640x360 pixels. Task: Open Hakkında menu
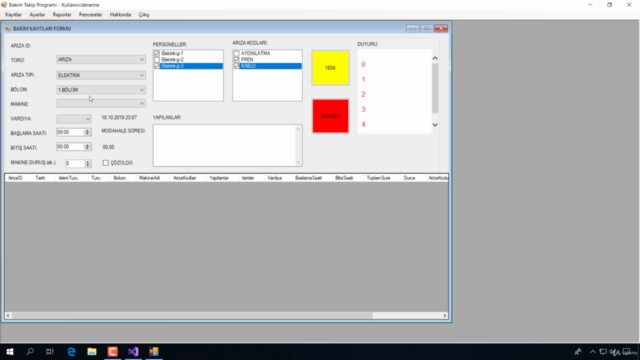[120, 15]
